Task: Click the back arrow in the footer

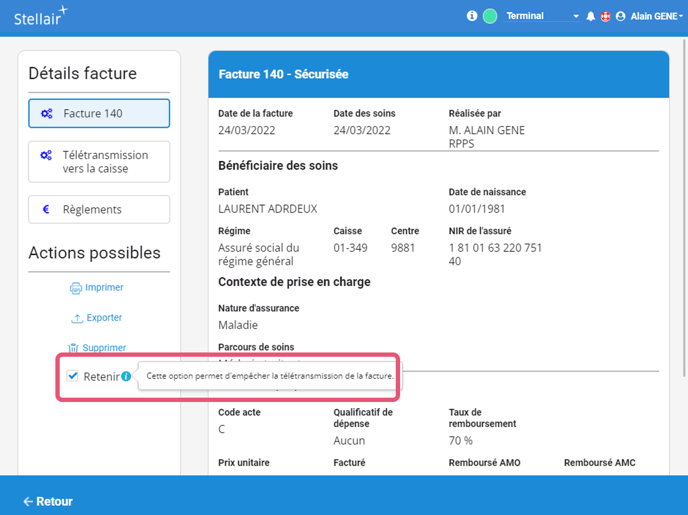Action: click(28, 501)
